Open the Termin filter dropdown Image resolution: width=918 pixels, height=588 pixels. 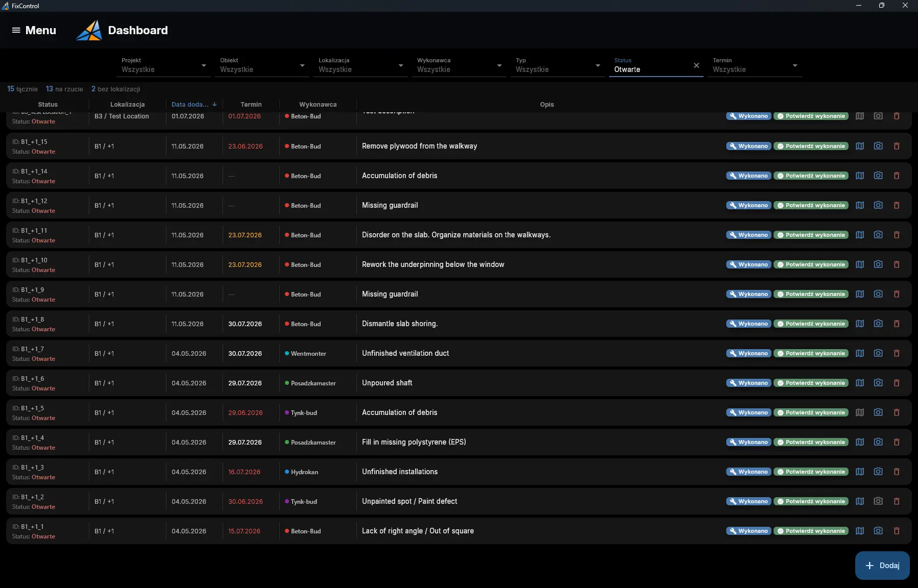(755, 65)
